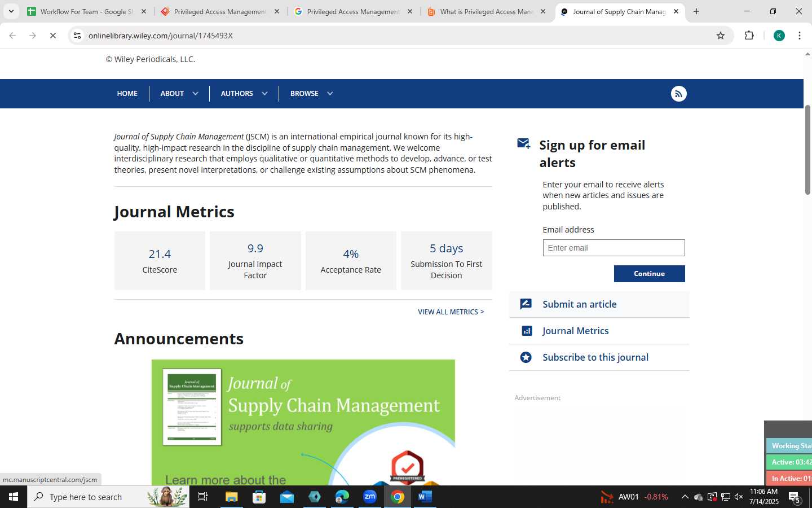Click the Continue button
This screenshot has height=508, width=812.
tap(649, 274)
